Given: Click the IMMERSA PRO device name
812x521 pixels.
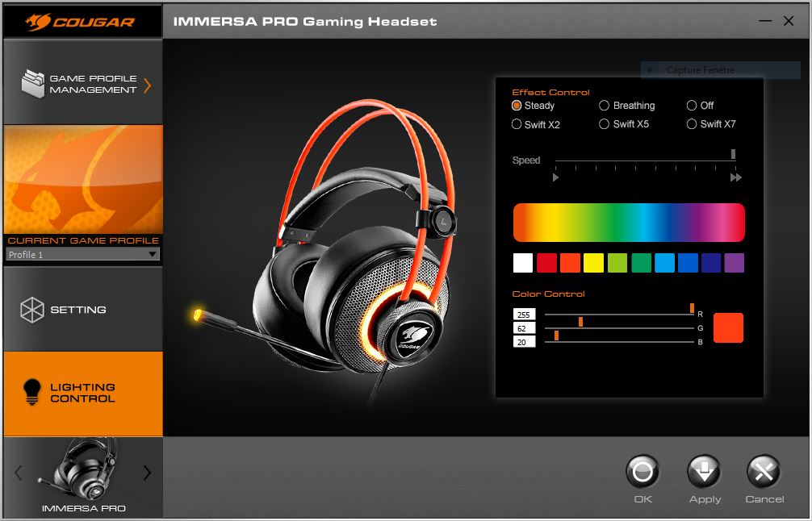Looking at the screenshot, I should pos(83,508).
